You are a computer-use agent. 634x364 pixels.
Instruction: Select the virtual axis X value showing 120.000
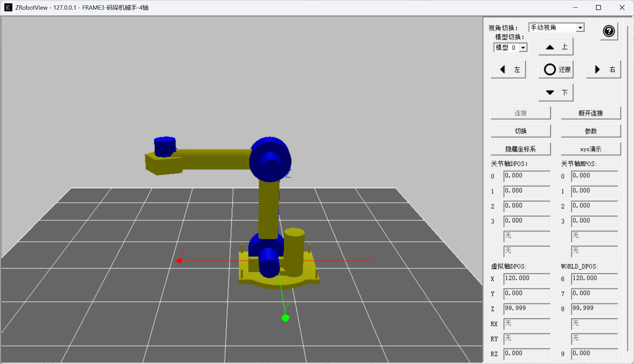526,279
